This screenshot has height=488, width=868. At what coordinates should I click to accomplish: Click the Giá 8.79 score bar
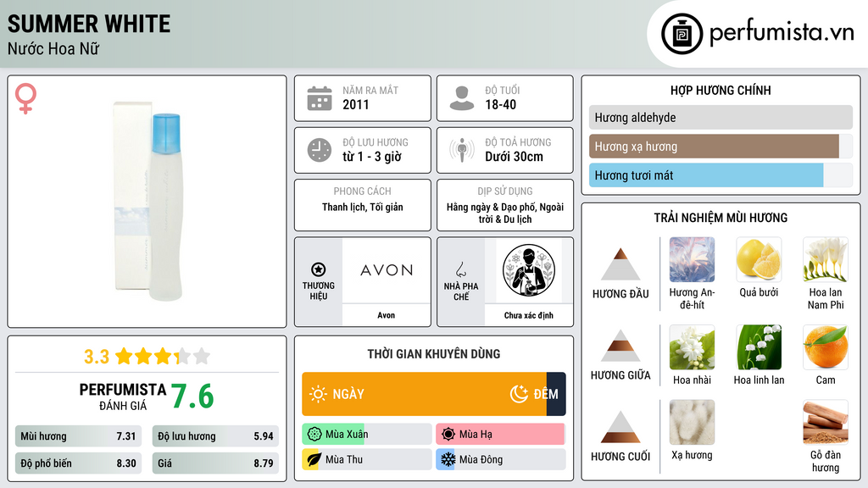pyautogui.click(x=215, y=463)
